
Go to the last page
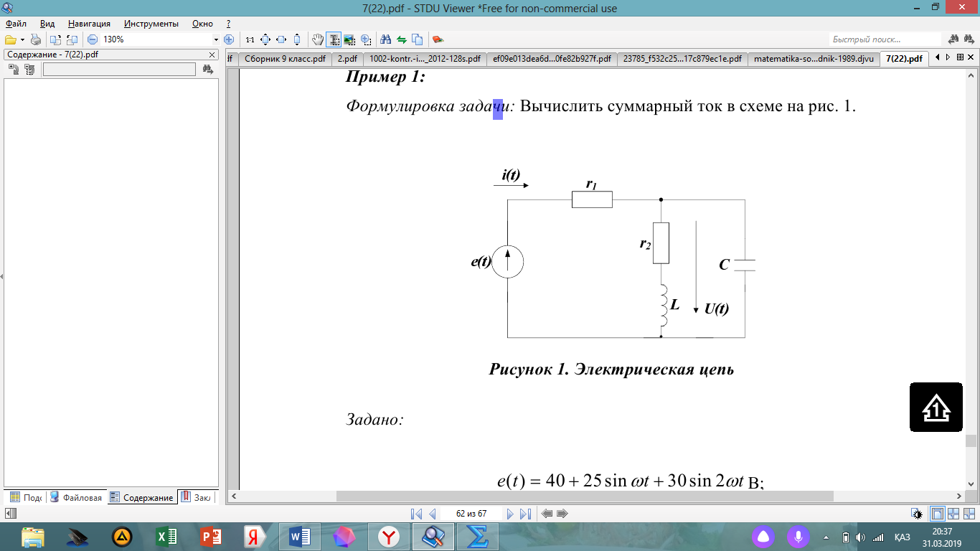click(525, 514)
